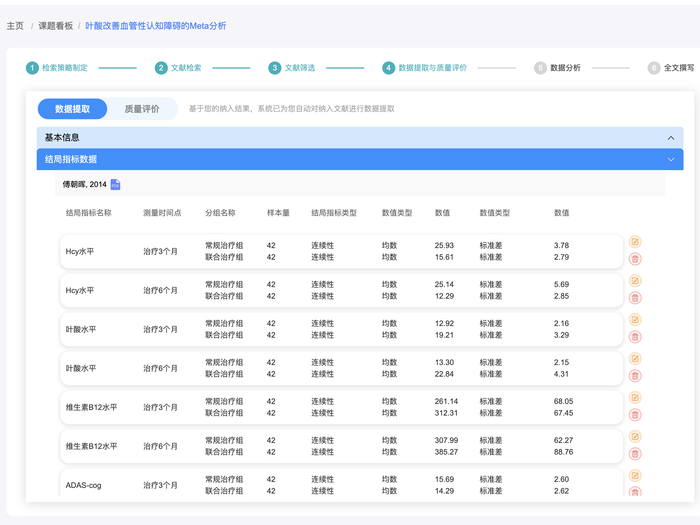The height and width of the screenshot is (525, 700).
Task: Expand the 基本信息 section chevron
Action: (x=671, y=138)
